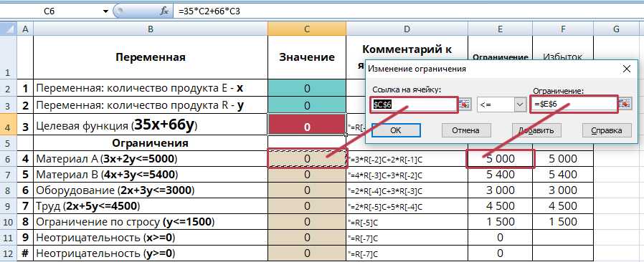The height and width of the screenshot is (262, 644).
Task: Open the <= comparison operator dropdown
Action: point(521,105)
